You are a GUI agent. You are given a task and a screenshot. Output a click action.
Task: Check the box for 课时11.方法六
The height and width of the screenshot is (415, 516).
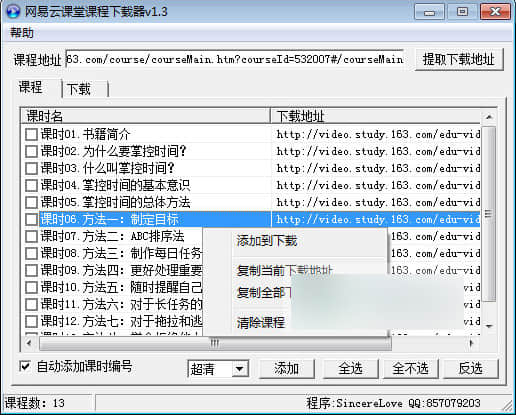pyautogui.click(x=31, y=304)
